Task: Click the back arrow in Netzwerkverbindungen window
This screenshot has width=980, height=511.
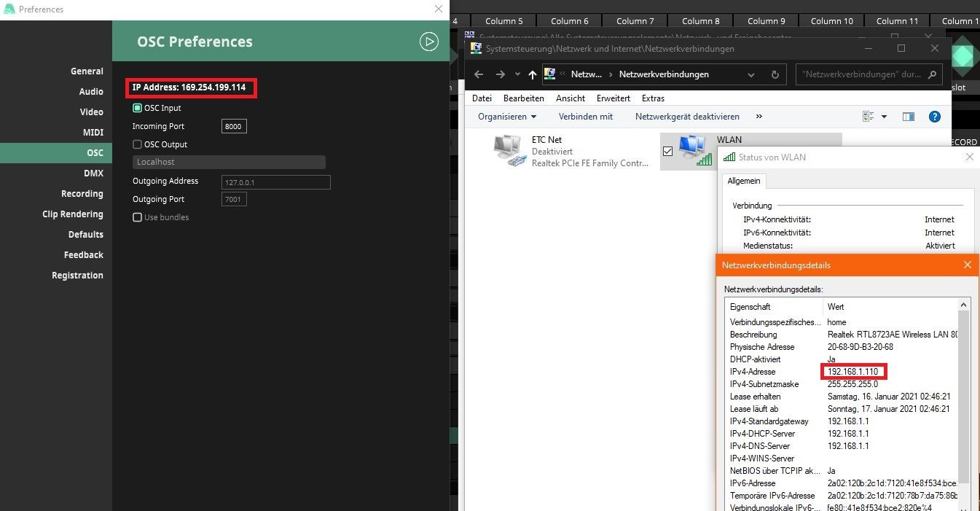Action: point(479,74)
